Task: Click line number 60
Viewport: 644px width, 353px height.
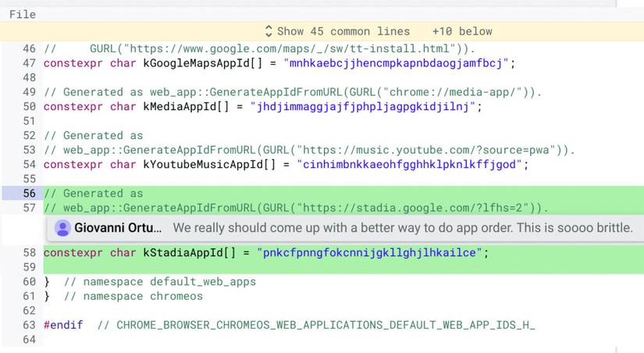Action: click(29, 282)
